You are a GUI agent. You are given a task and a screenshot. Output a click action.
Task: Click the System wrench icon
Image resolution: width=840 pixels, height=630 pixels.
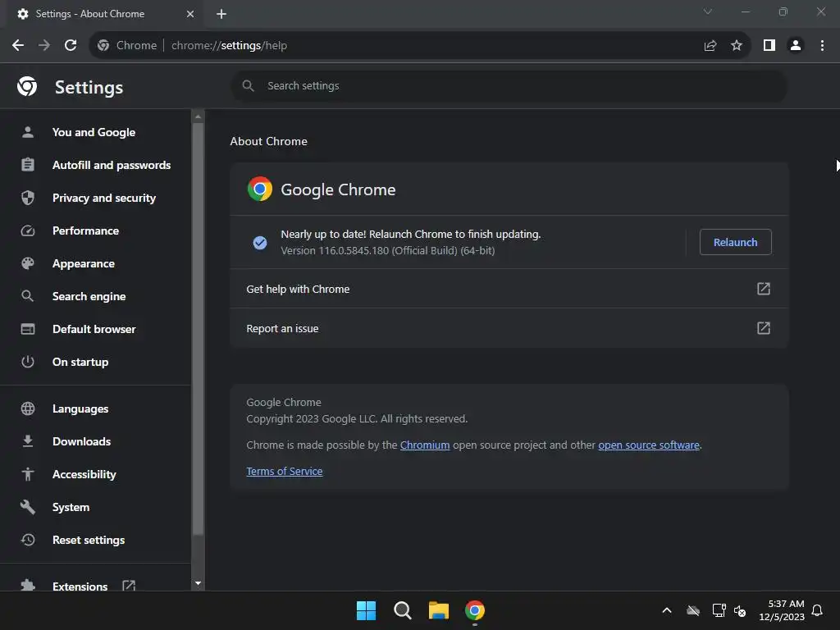28,507
